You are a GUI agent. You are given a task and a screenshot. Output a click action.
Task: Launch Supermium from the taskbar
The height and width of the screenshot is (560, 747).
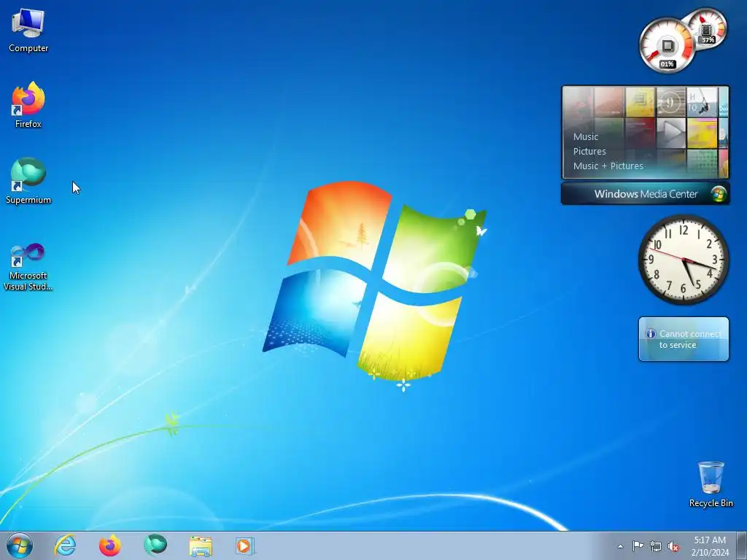click(155, 545)
